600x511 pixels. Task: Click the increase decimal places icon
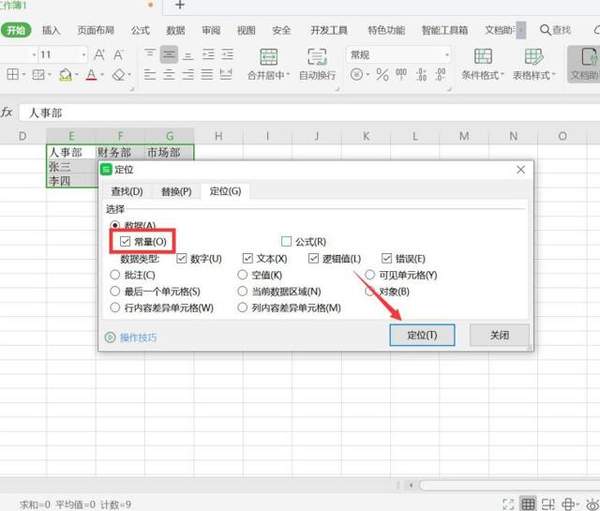click(x=422, y=74)
